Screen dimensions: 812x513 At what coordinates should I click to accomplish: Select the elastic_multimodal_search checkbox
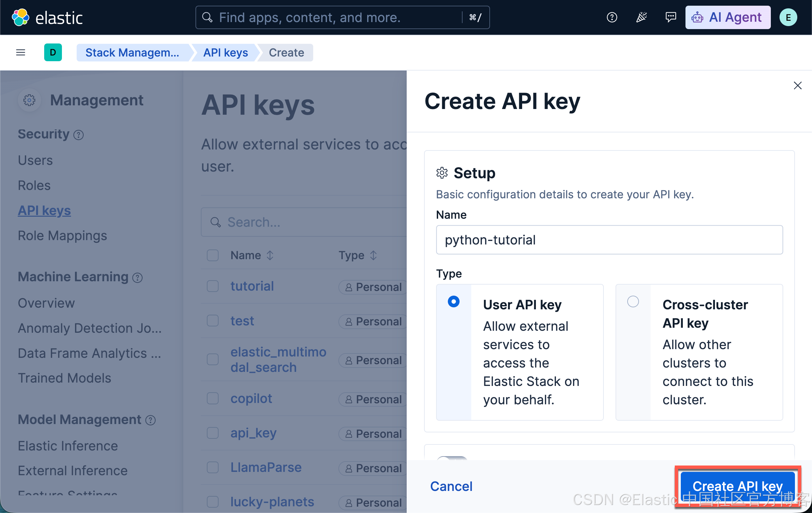point(213,360)
